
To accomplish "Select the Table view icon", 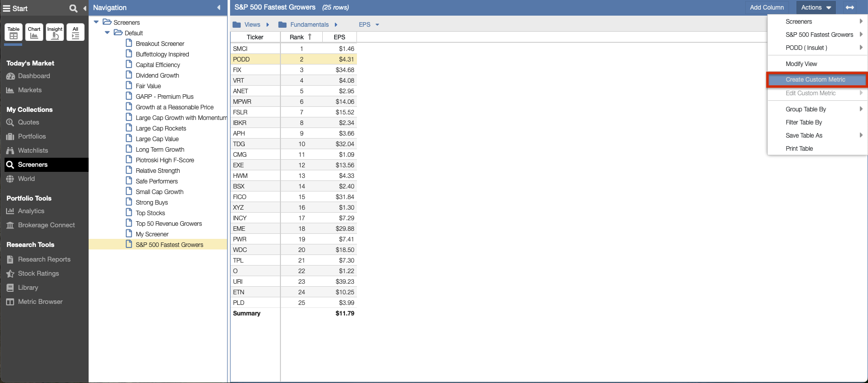I will point(14,32).
